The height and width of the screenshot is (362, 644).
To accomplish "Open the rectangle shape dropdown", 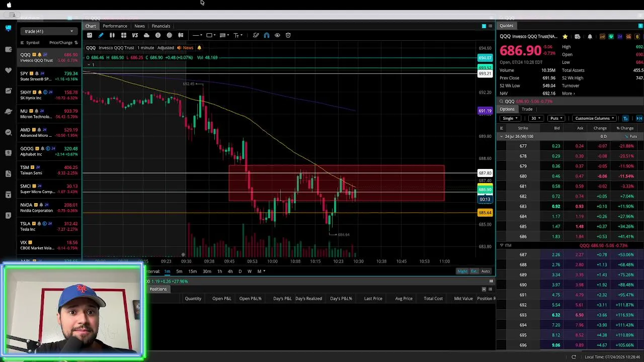I will click(211, 35).
